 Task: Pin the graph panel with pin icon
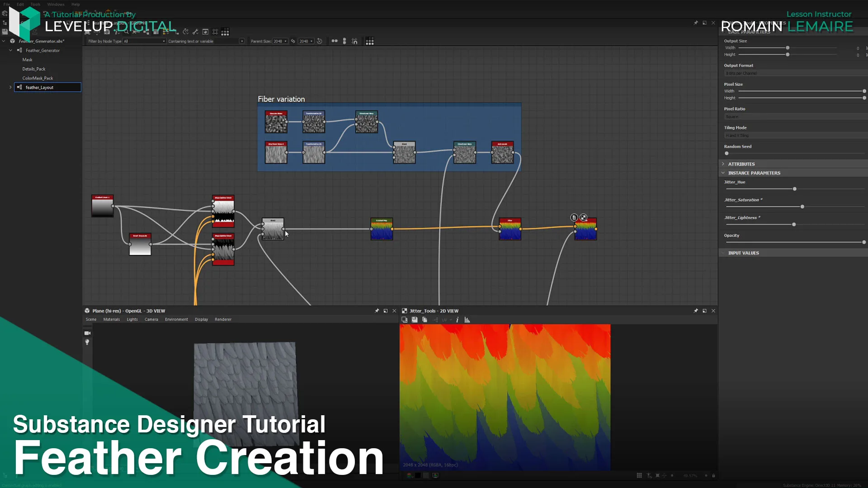(x=696, y=23)
